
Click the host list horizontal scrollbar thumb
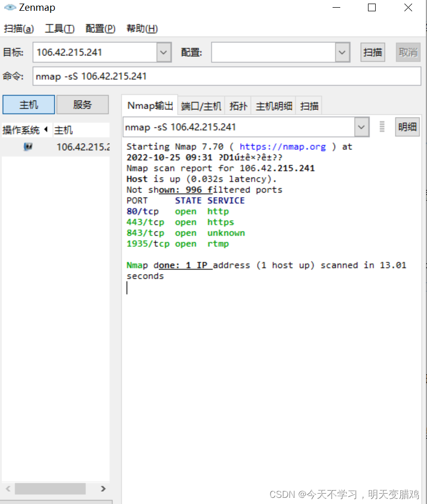tap(50, 489)
